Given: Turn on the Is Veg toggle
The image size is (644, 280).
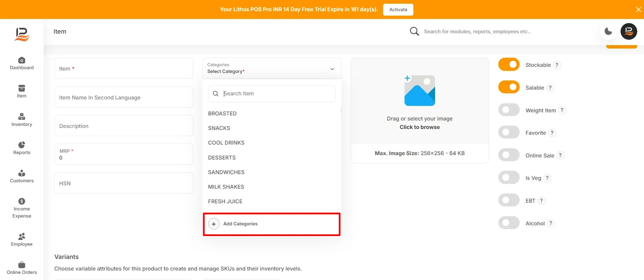Looking at the screenshot, I should [x=509, y=178].
